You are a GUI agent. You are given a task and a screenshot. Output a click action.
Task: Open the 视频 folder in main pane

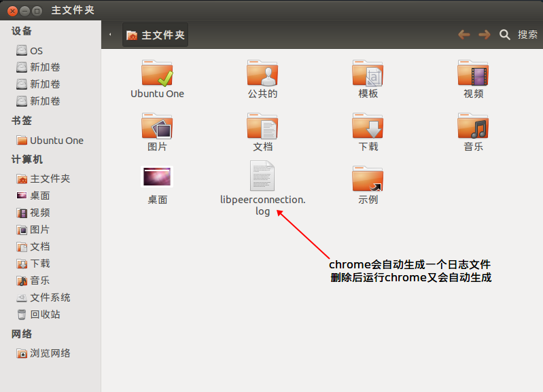[x=473, y=73]
